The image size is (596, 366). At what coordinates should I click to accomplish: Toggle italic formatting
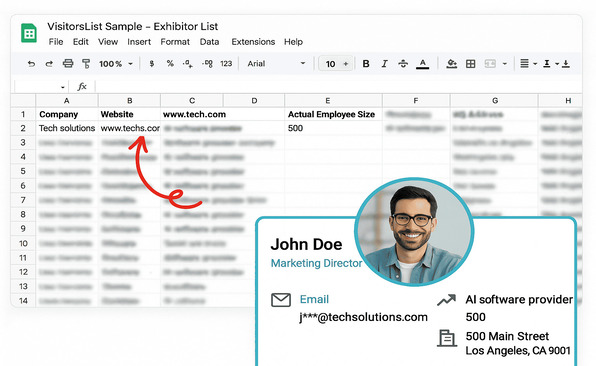(384, 64)
